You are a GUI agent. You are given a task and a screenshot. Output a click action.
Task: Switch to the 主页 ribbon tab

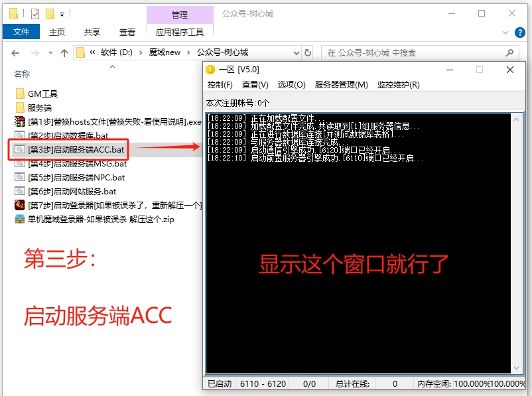57,33
